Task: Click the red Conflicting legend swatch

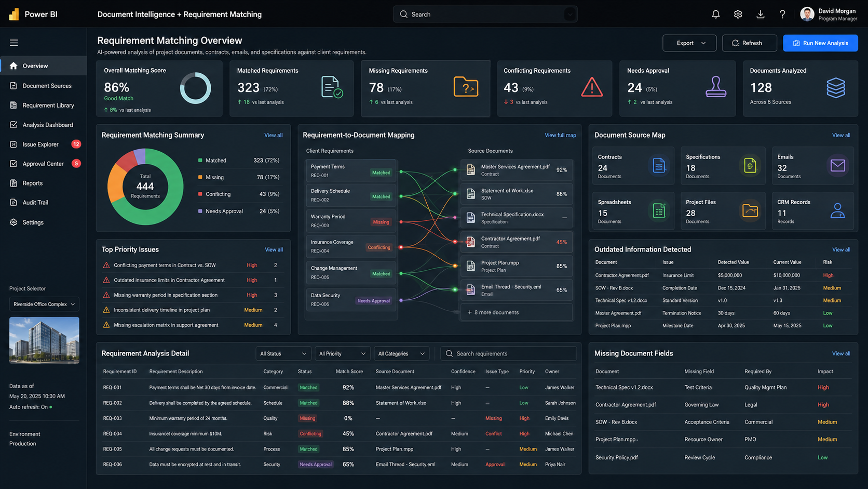Action: (200, 194)
